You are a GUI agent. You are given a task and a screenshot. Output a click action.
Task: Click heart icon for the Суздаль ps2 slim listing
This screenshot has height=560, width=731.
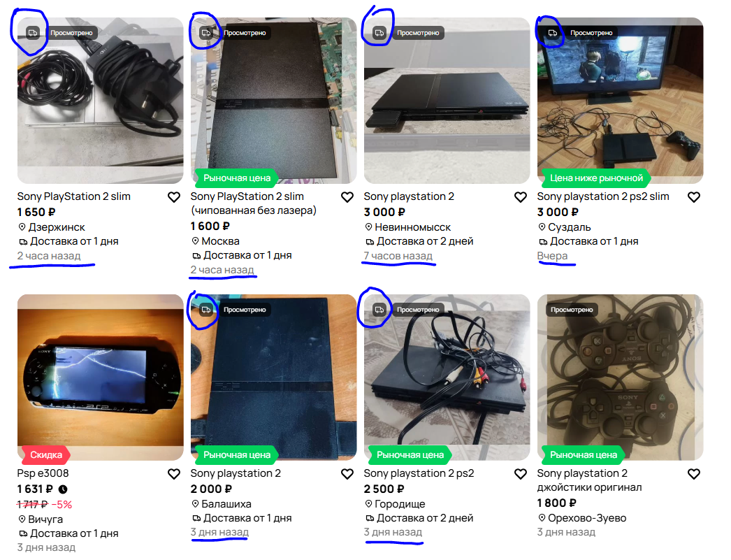694,197
